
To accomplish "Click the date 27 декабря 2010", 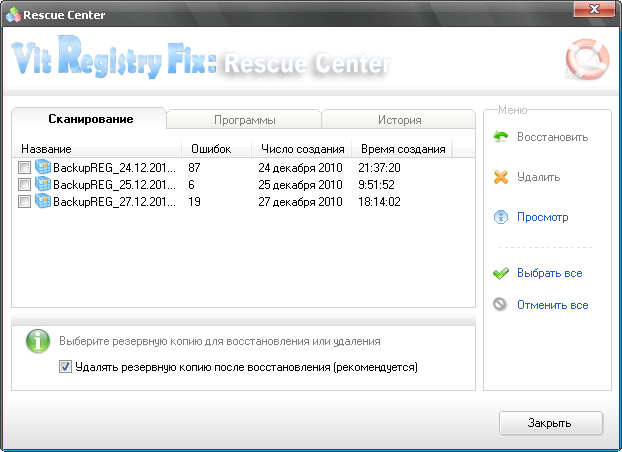I will click(x=300, y=202).
